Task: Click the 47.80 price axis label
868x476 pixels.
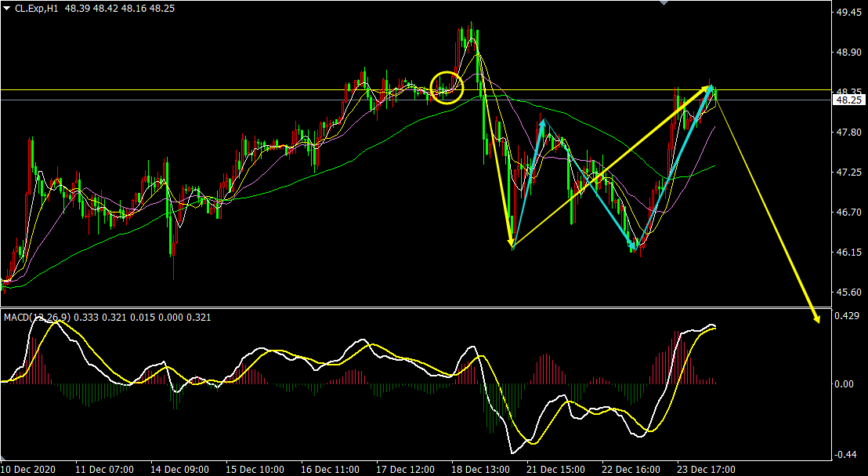Action: (848, 133)
